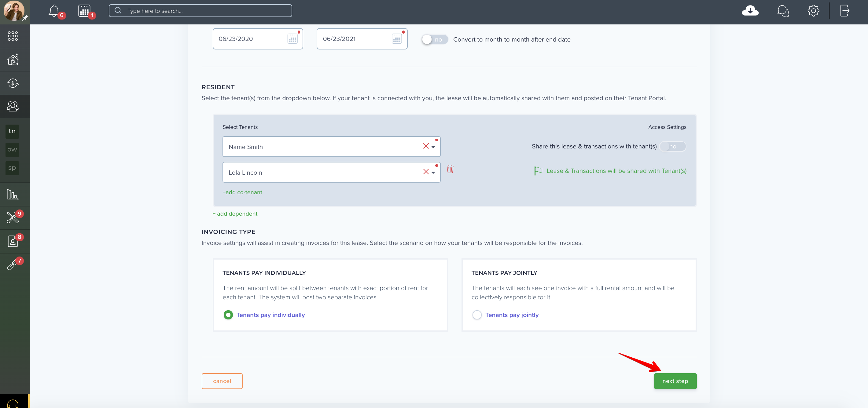868x408 pixels.
Task: Open start date calendar picker for 06/23/2020
Action: [292, 39]
